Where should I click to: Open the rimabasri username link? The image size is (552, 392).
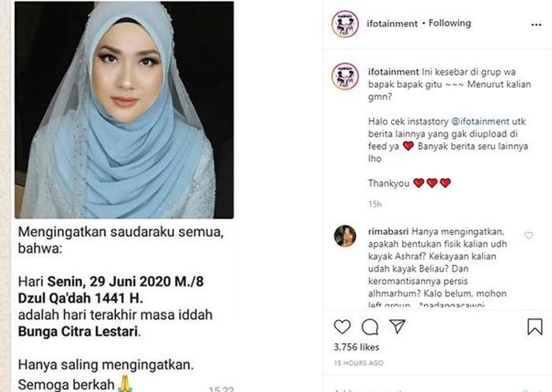coord(388,232)
